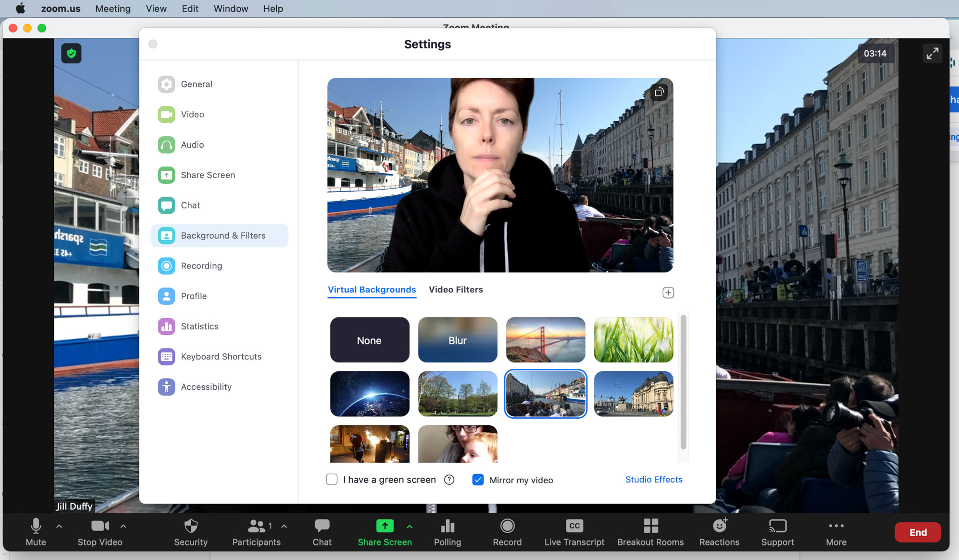Switch to Virtual Backgrounds tab
The width and height of the screenshot is (959, 560).
tap(372, 289)
